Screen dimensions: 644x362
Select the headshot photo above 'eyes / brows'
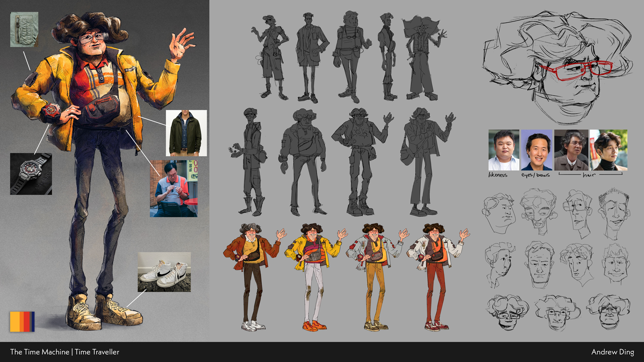pos(536,150)
